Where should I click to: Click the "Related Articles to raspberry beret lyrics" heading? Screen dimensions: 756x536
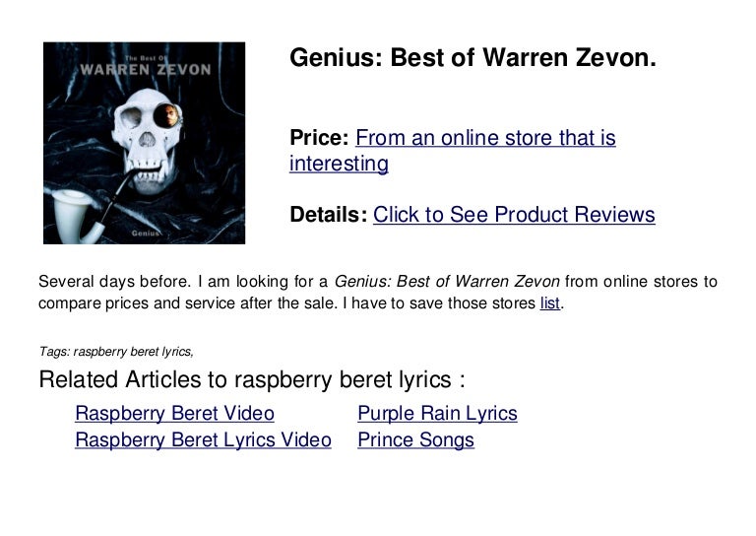click(x=251, y=381)
